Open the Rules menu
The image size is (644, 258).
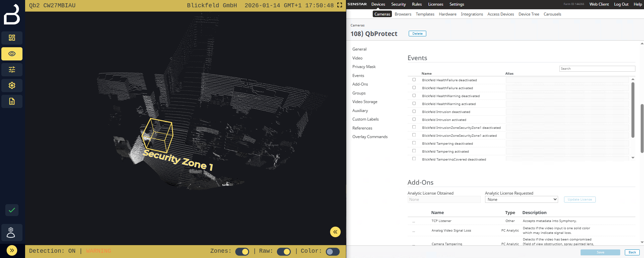[417, 4]
